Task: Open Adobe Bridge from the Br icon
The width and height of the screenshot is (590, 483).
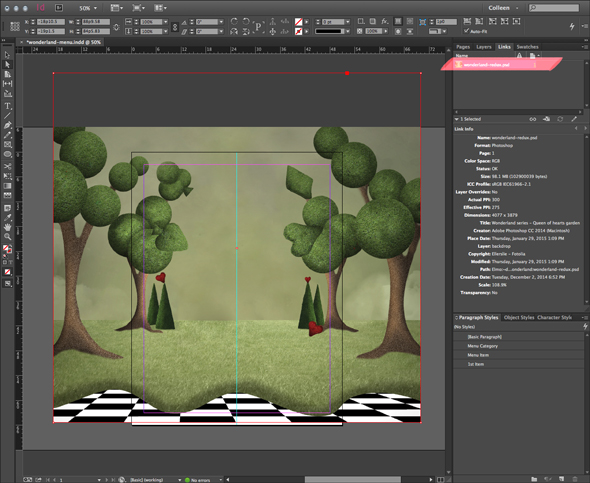Action: tap(59, 8)
